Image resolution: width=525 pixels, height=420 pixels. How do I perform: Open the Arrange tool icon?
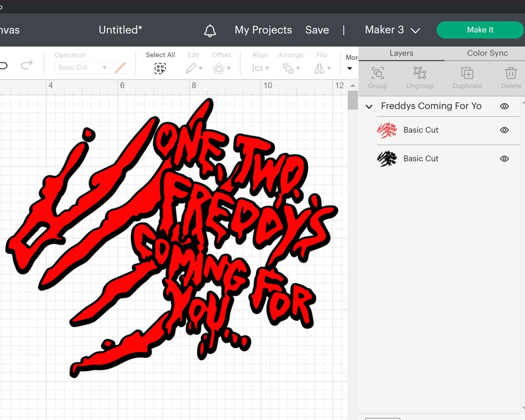tap(288, 69)
